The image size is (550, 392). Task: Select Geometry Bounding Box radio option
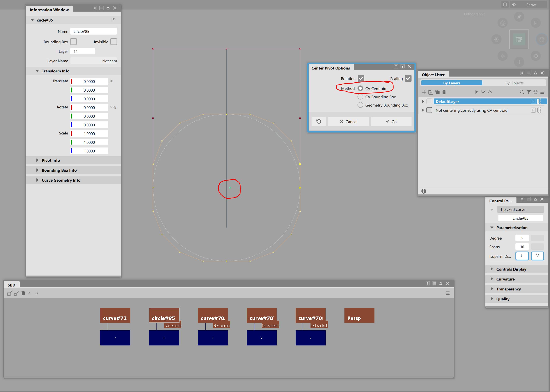coord(360,105)
